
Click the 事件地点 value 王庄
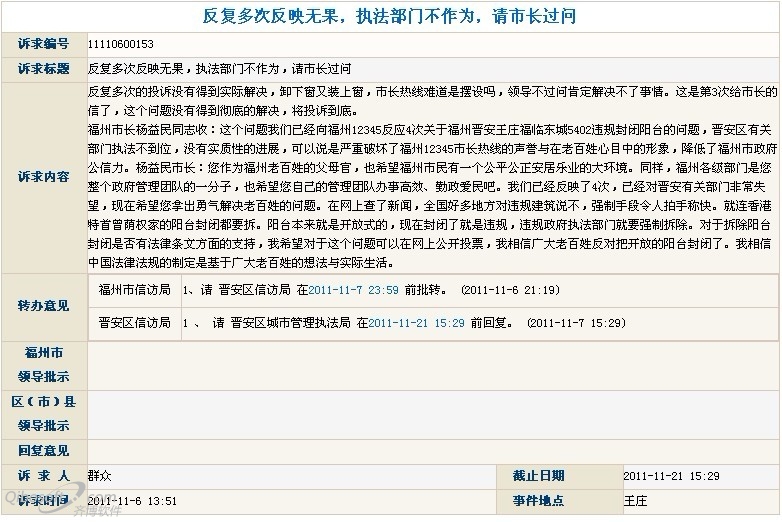click(x=636, y=501)
